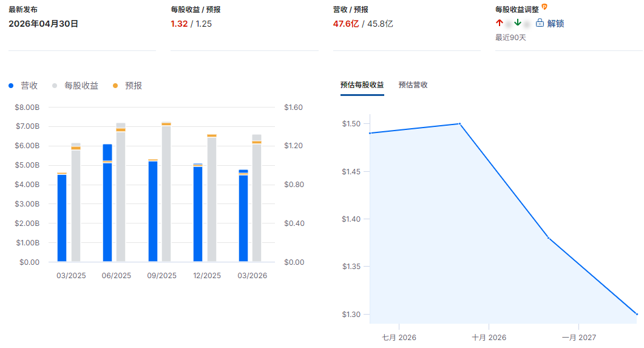Switch to the 预估营收 tab
Screen dimensions: 644x348
pos(413,85)
